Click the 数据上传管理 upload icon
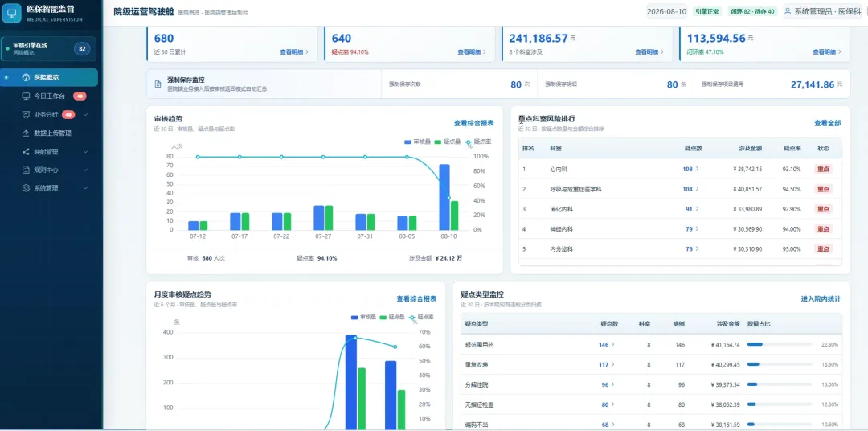Screen dimensions: 868x431 26,133
